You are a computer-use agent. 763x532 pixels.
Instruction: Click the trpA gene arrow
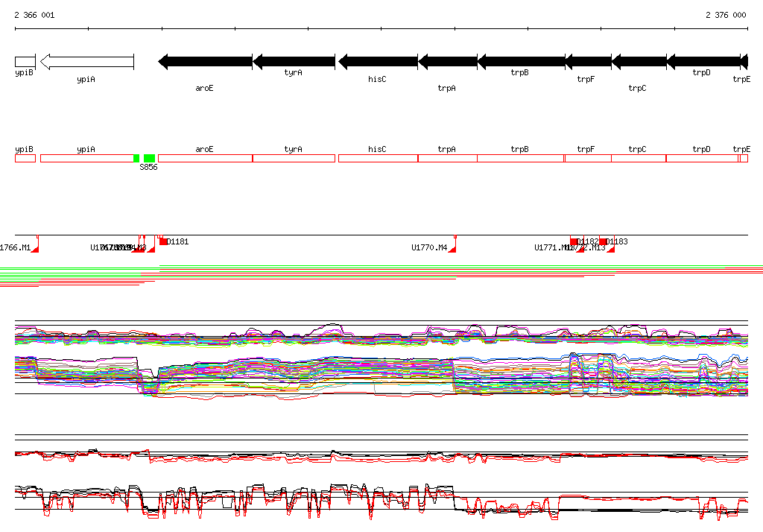click(447, 62)
